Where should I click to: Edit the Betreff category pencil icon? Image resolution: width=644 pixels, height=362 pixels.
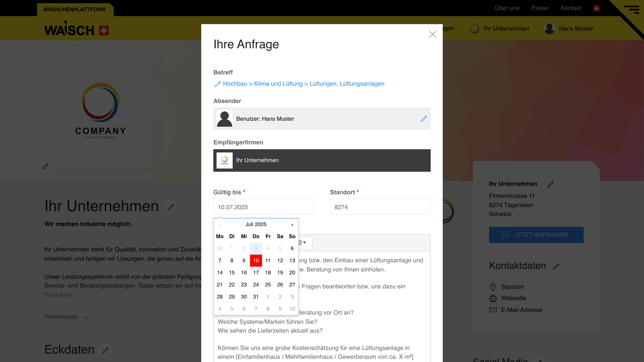pyautogui.click(x=218, y=84)
